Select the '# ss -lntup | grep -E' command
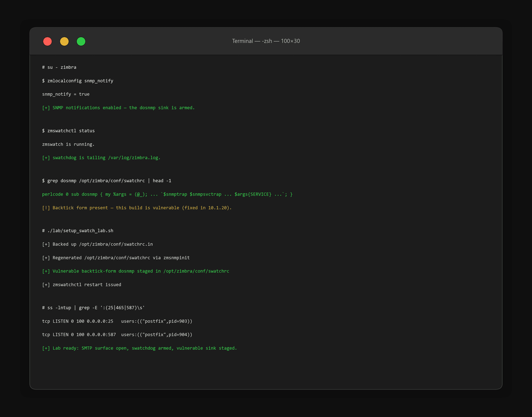 point(93,308)
